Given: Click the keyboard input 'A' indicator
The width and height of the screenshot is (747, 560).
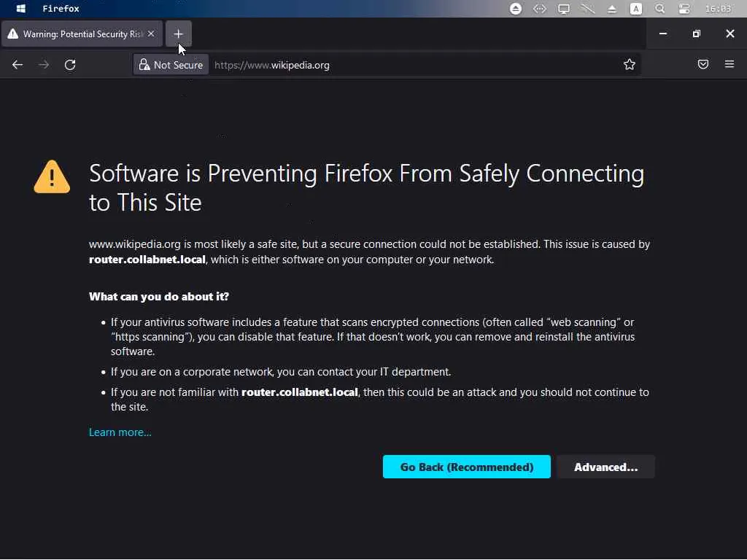Looking at the screenshot, I should pos(636,9).
